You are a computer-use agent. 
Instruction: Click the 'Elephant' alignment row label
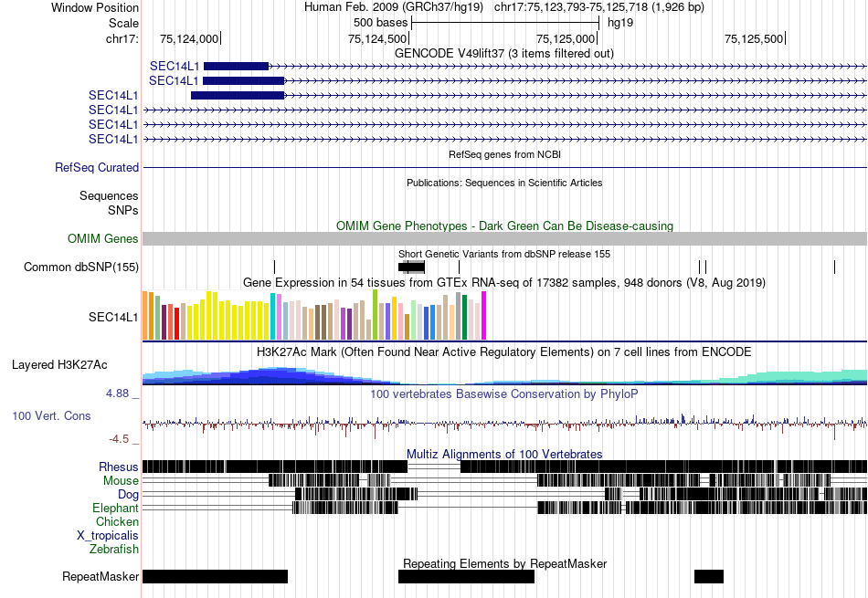click(115, 508)
